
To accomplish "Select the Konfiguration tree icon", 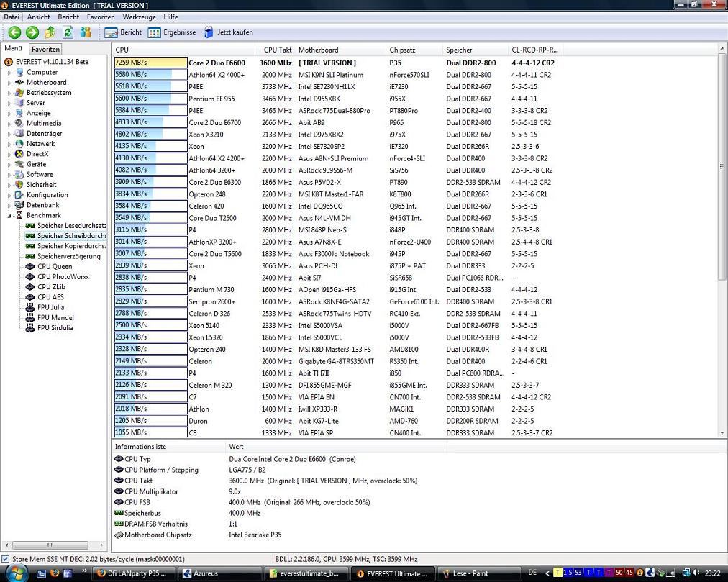I will pos(19,195).
